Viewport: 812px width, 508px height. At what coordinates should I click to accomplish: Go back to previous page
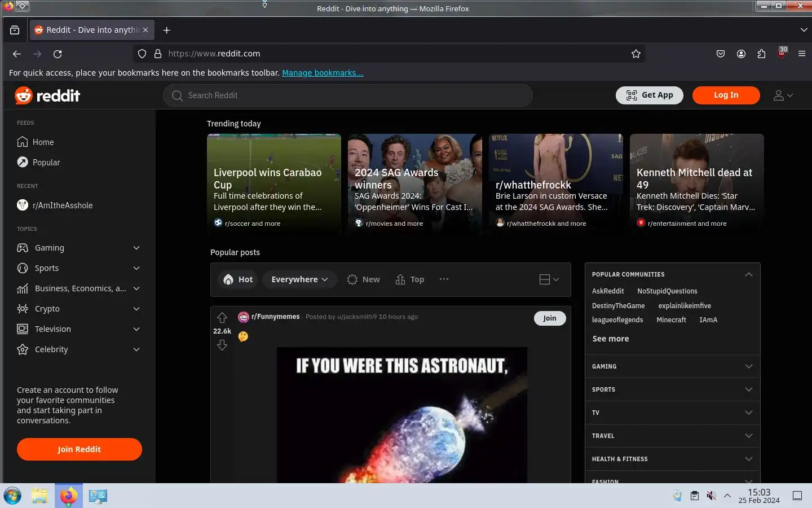point(17,54)
